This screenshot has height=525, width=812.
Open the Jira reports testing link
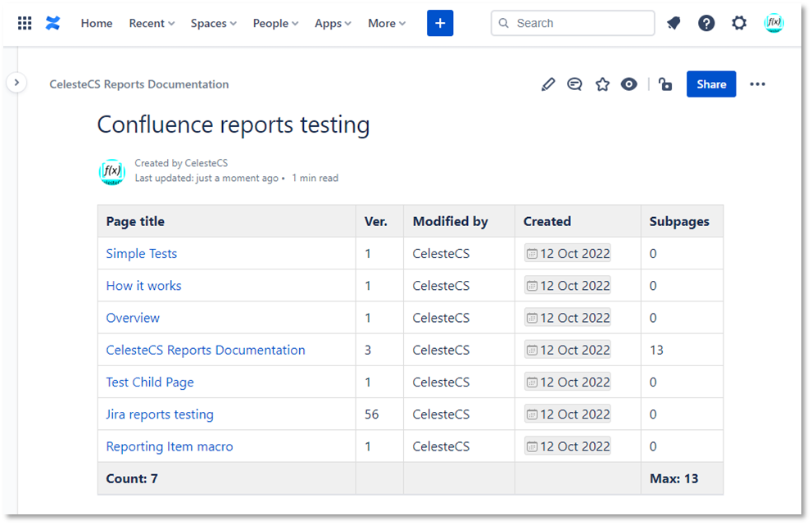(x=160, y=414)
